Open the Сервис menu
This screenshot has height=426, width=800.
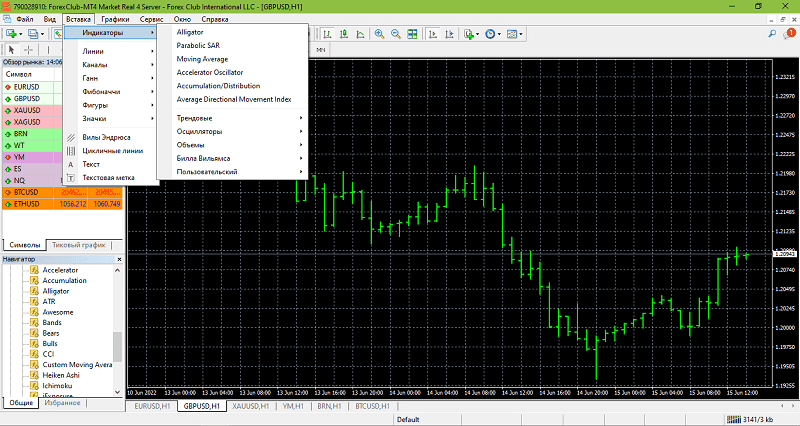click(152, 19)
